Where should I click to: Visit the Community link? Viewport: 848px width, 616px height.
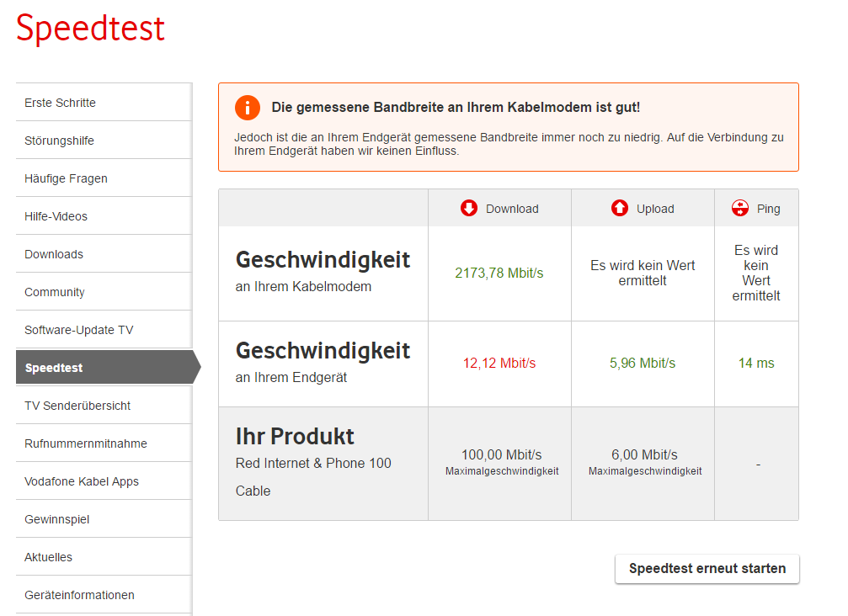55,292
